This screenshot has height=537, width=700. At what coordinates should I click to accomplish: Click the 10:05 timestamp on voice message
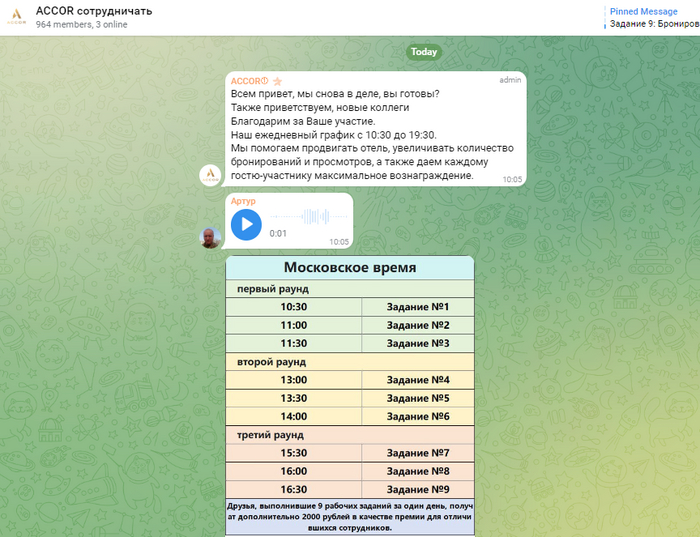point(339,242)
